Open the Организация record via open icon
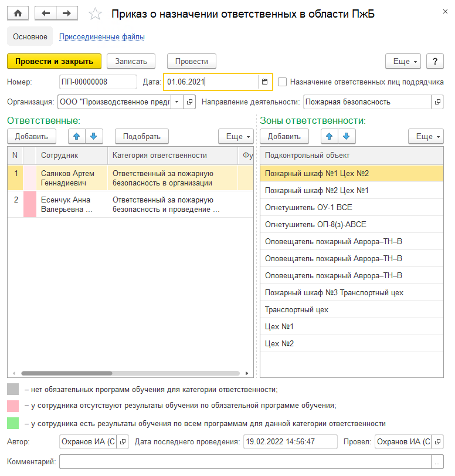455x476 pixels. (189, 102)
